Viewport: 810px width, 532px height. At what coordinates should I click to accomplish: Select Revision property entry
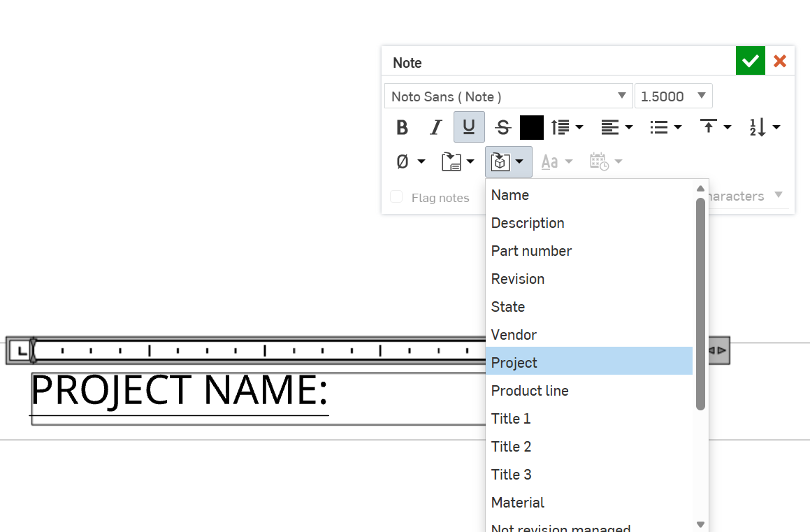click(589, 279)
